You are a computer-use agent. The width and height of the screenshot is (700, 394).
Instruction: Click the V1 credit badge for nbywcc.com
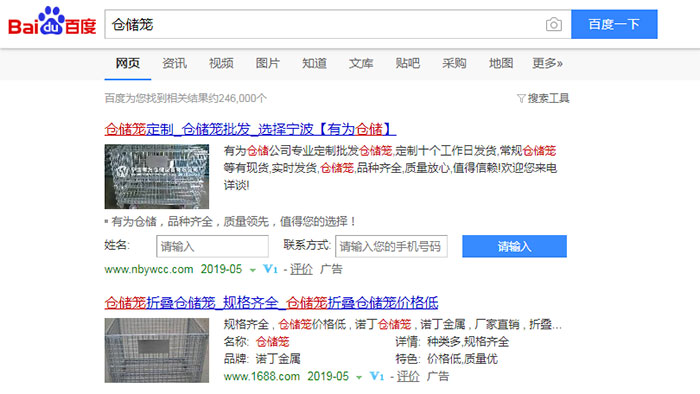coord(270,269)
